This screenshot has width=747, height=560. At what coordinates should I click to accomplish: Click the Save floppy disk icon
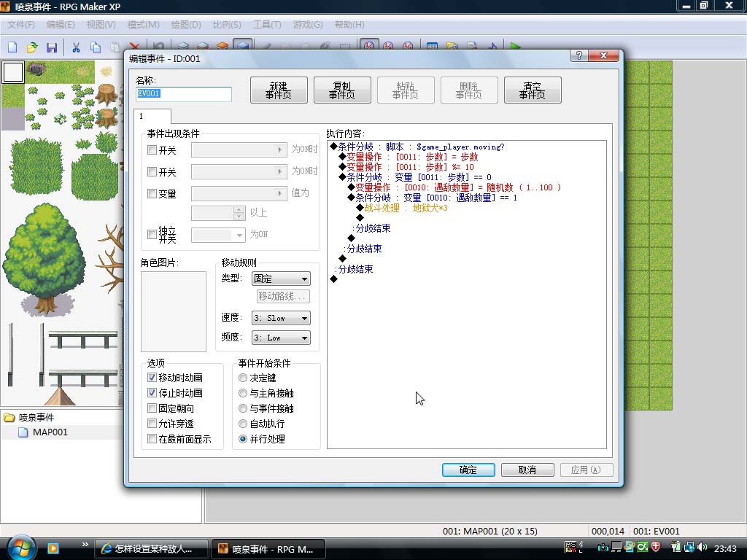tap(52, 47)
